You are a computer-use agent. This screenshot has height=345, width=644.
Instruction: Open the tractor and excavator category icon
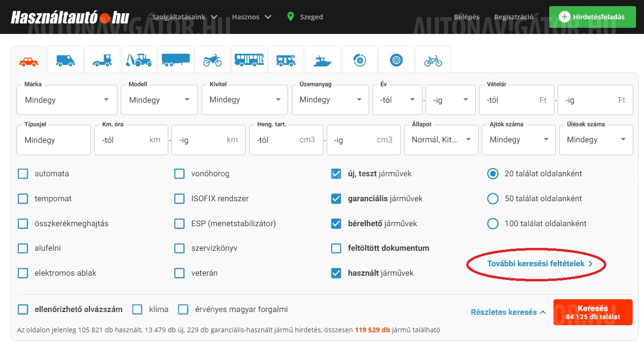tap(139, 60)
